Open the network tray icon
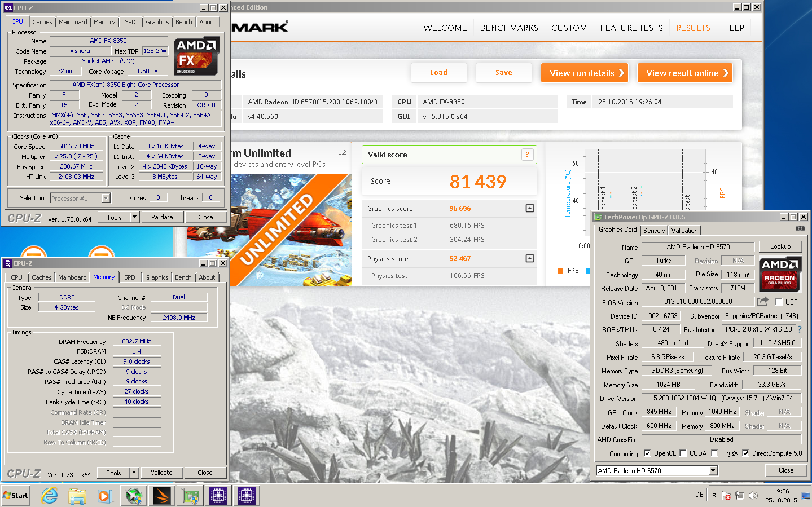Screen dimensions: 812x507 click(740, 496)
